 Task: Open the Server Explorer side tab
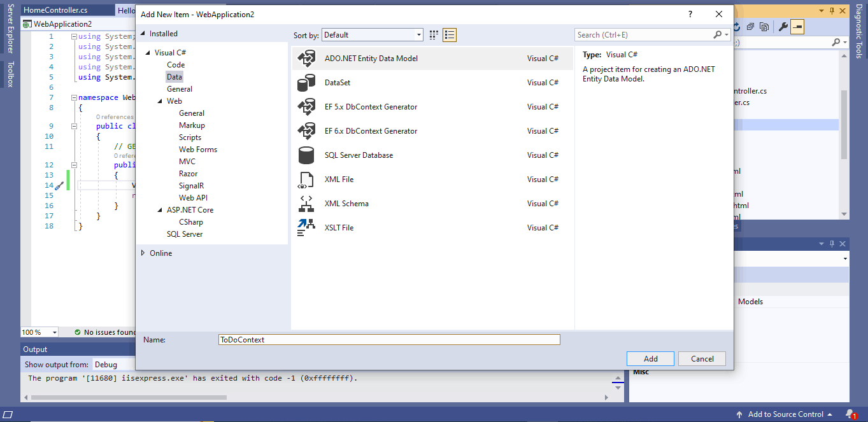10,28
